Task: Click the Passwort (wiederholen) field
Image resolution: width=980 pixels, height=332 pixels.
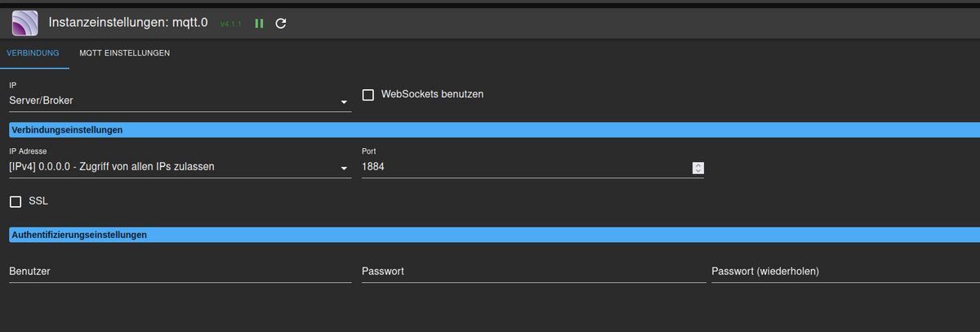Action: pos(846,271)
